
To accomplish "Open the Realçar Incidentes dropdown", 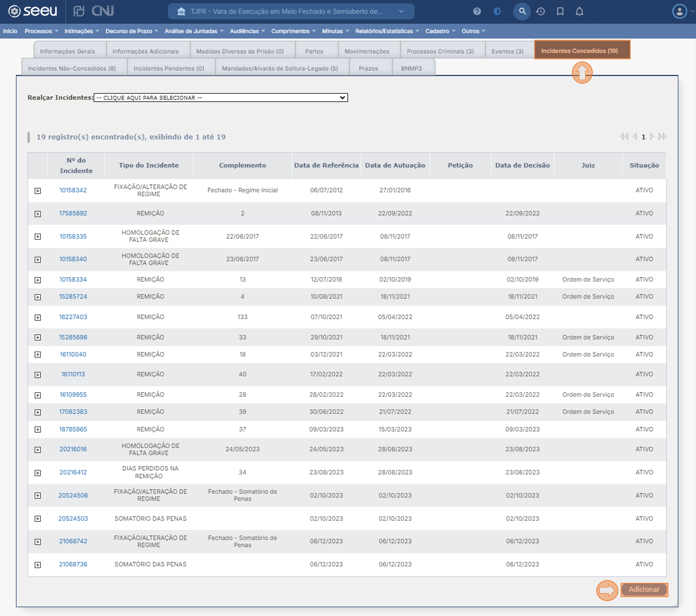I will coord(221,98).
